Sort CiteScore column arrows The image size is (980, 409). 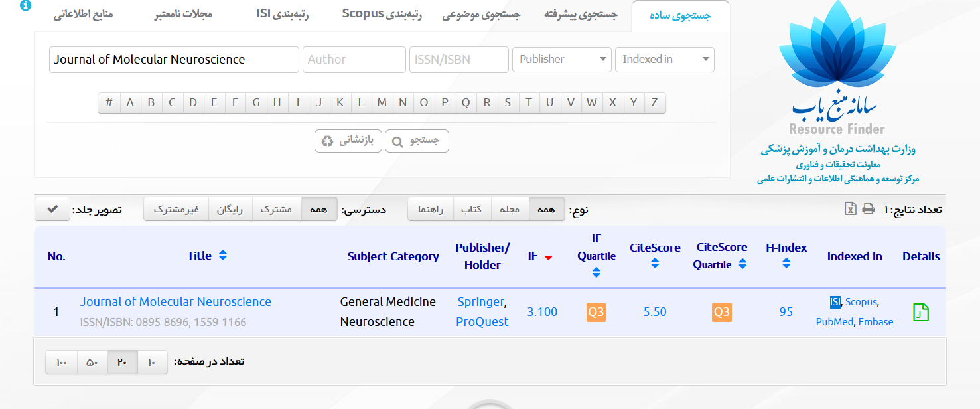point(655,263)
